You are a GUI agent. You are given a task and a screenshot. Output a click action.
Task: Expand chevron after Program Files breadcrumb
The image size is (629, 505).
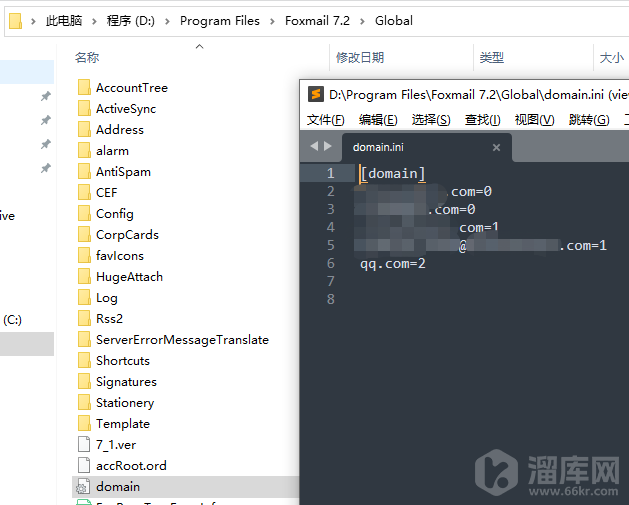pyautogui.click(x=272, y=21)
